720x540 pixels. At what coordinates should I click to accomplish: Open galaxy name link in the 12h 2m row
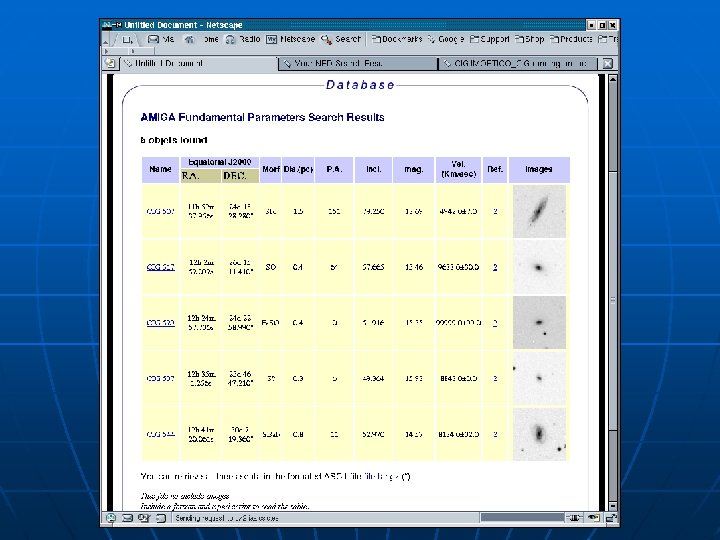[x=160, y=267]
